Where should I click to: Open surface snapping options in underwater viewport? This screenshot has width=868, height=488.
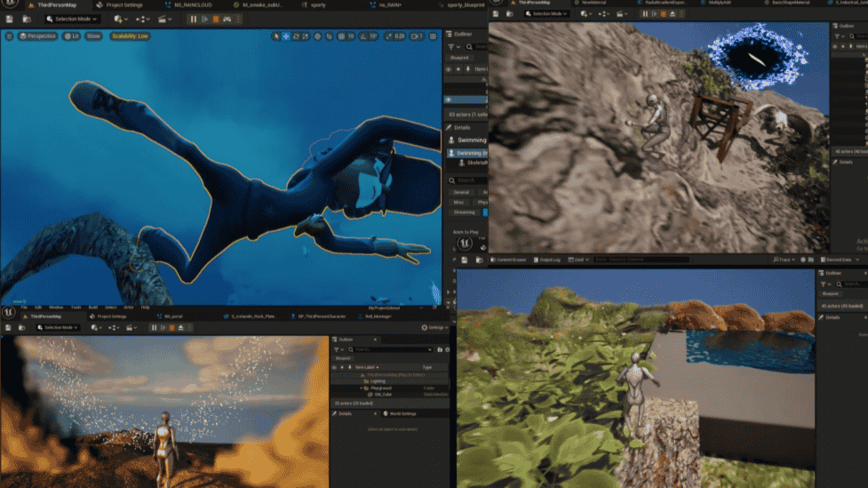click(330, 36)
